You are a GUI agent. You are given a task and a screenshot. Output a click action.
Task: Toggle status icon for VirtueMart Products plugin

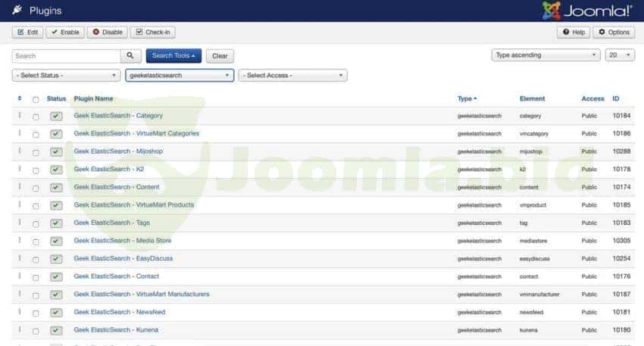tap(56, 205)
